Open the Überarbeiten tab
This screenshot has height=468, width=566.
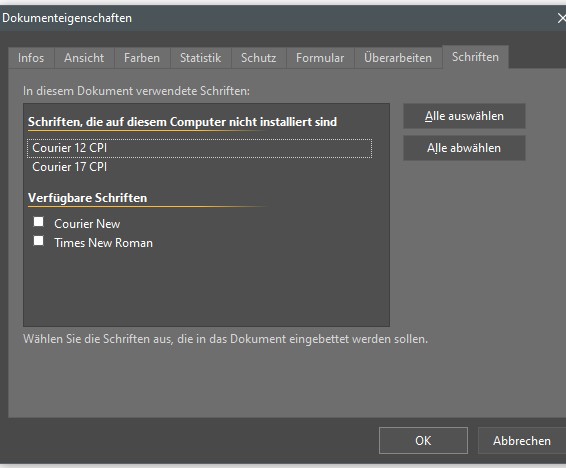coord(398,58)
